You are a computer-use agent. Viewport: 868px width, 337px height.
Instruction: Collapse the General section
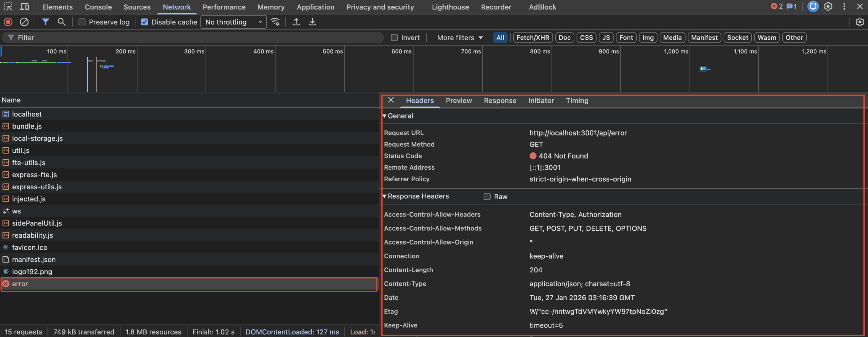[x=384, y=116]
